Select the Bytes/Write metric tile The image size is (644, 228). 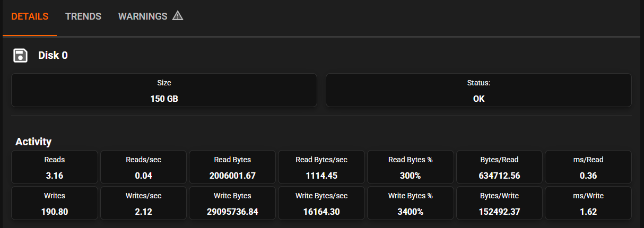click(x=499, y=203)
